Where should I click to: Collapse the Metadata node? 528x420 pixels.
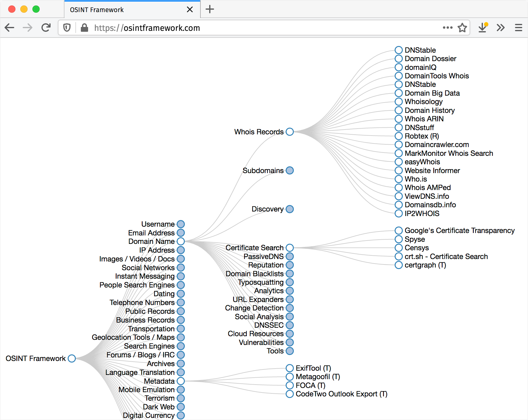[x=181, y=381]
